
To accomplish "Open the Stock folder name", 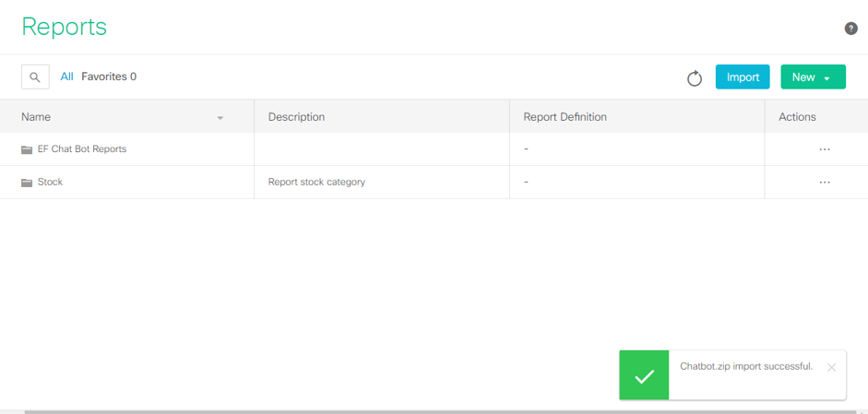I will (x=50, y=183).
